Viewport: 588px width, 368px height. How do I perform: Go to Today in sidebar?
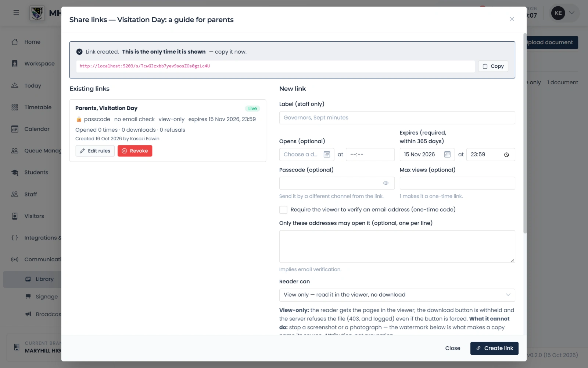(33, 86)
